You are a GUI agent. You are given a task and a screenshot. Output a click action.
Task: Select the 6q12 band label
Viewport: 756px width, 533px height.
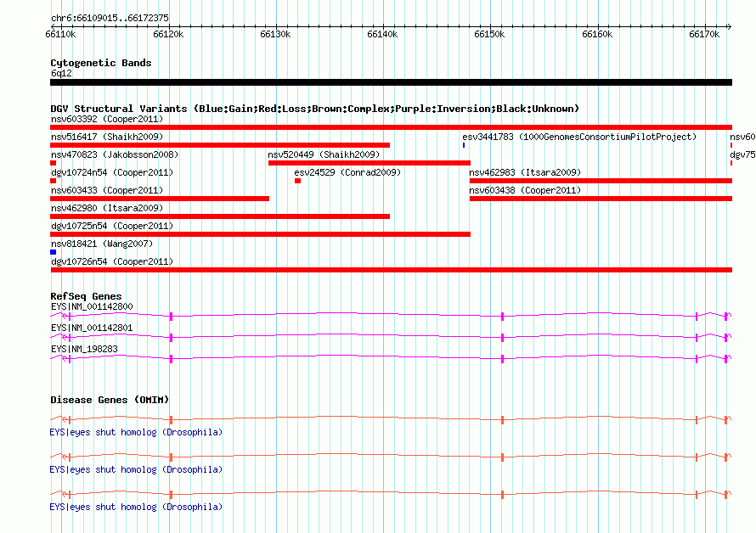[x=61, y=73]
